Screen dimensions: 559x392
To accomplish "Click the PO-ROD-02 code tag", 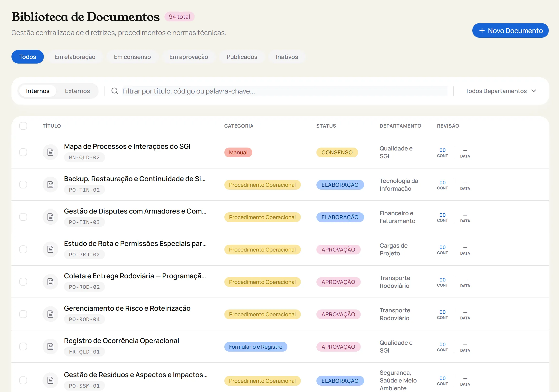I will [84, 287].
